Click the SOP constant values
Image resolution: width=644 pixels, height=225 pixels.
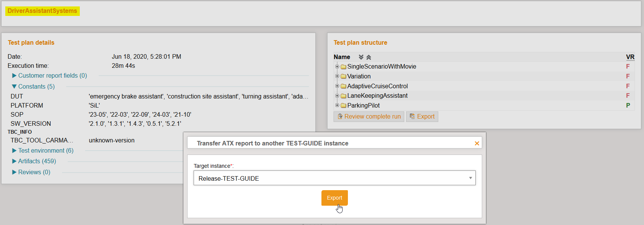[x=140, y=114]
